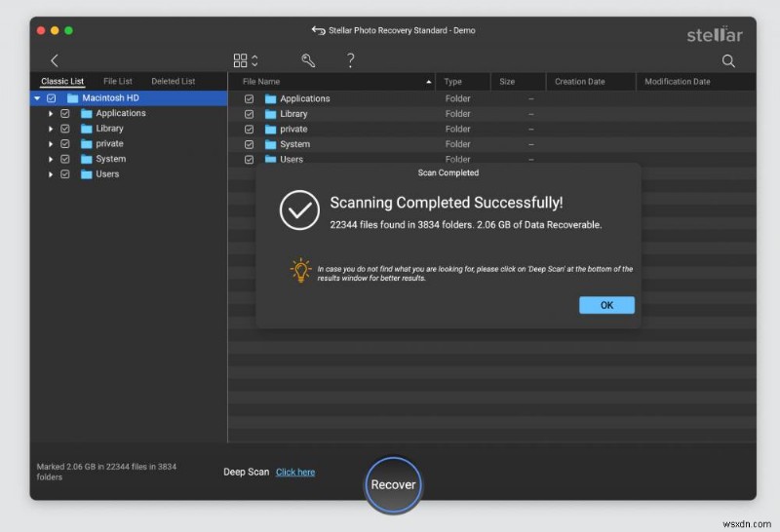Toggle the Users checkbox in the file list

[x=250, y=160]
